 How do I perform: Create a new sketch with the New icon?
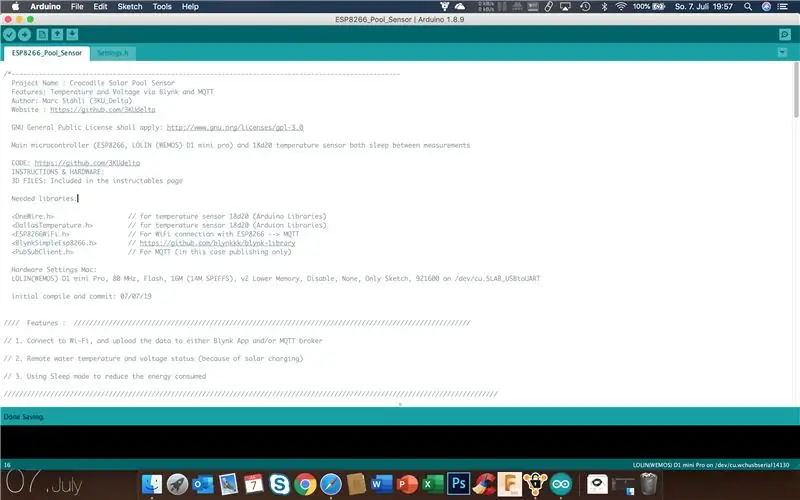[42, 34]
